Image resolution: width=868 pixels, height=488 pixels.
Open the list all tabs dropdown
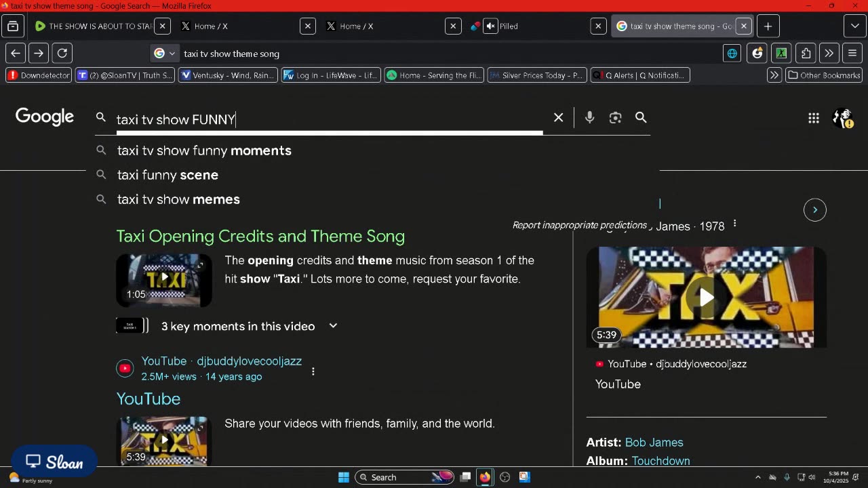854,26
